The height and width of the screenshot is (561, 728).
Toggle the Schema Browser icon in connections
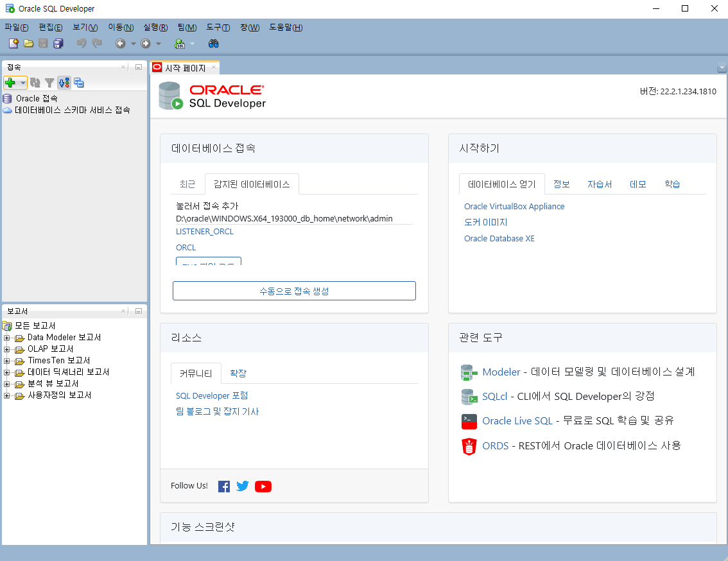(64, 83)
